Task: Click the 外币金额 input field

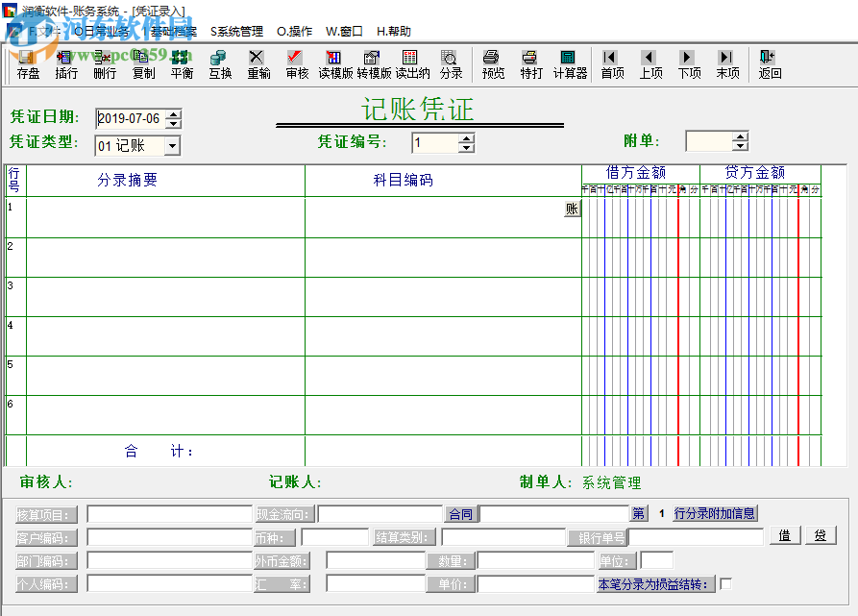Action: (x=376, y=560)
